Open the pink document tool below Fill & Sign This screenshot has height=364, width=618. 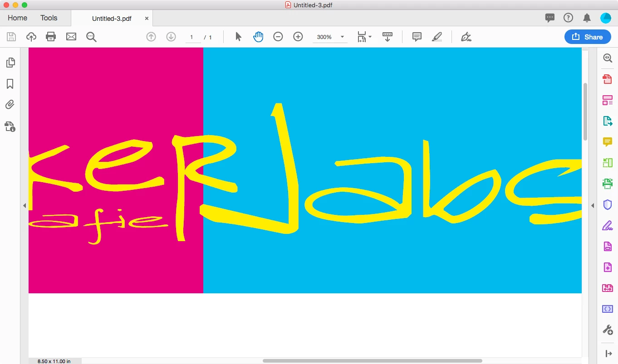pos(608,247)
